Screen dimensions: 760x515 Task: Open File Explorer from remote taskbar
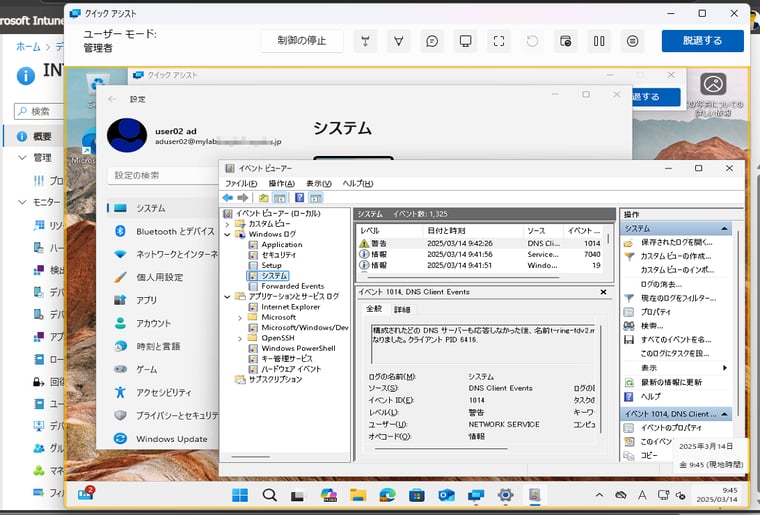358,495
